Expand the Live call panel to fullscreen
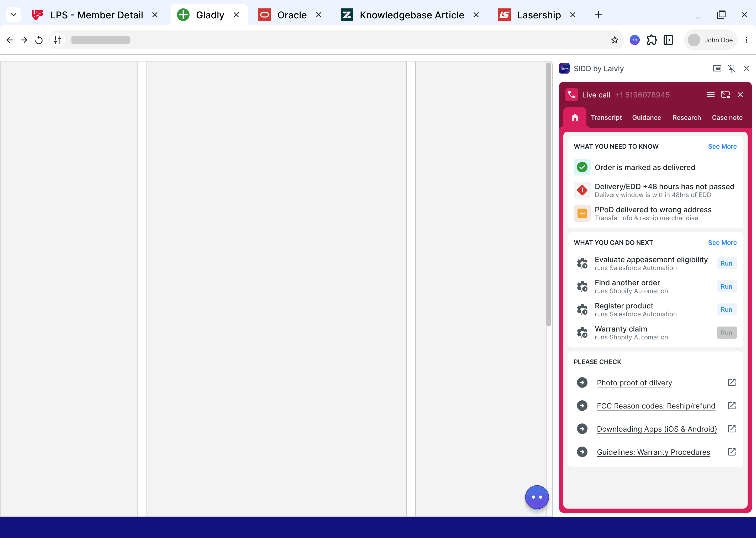 click(725, 95)
